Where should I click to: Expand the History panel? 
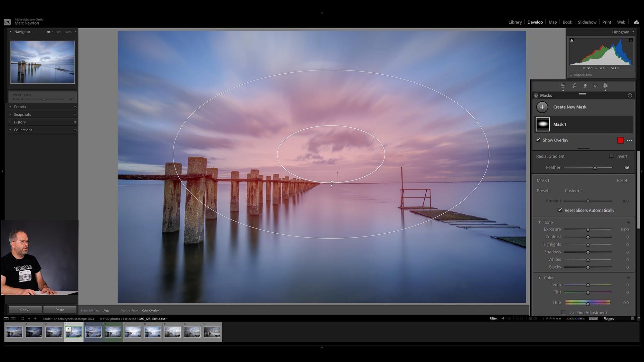click(x=20, y=122)
